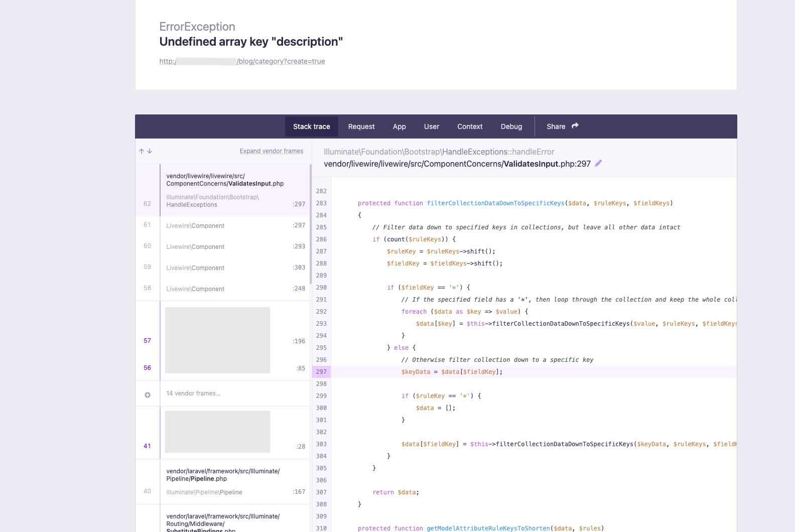The width and height of the screenshot is (795, 532).
Task: Click the Expand vendor frames link
Action: [272, 151]
